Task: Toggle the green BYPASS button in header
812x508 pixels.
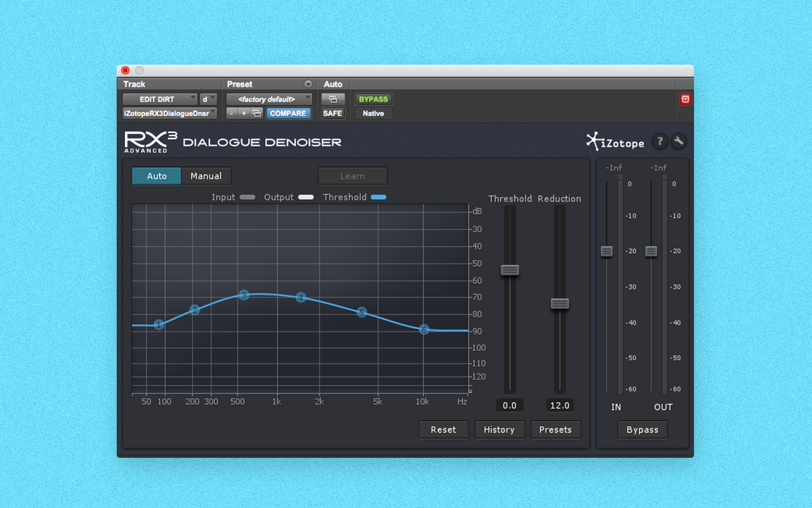Action: pos(373,99)
